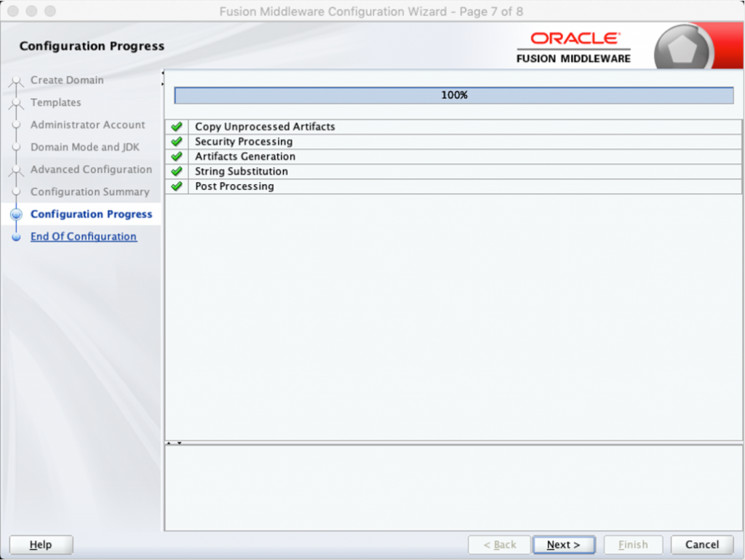Screen dimensions: 745x560
Task: Click the green check for Post Processing
Action: [x=177, y=186]
